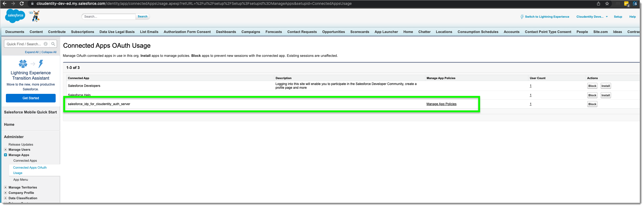Open the Setup link in the header
The image size is (644, 207).
click(x=618, y=17)
